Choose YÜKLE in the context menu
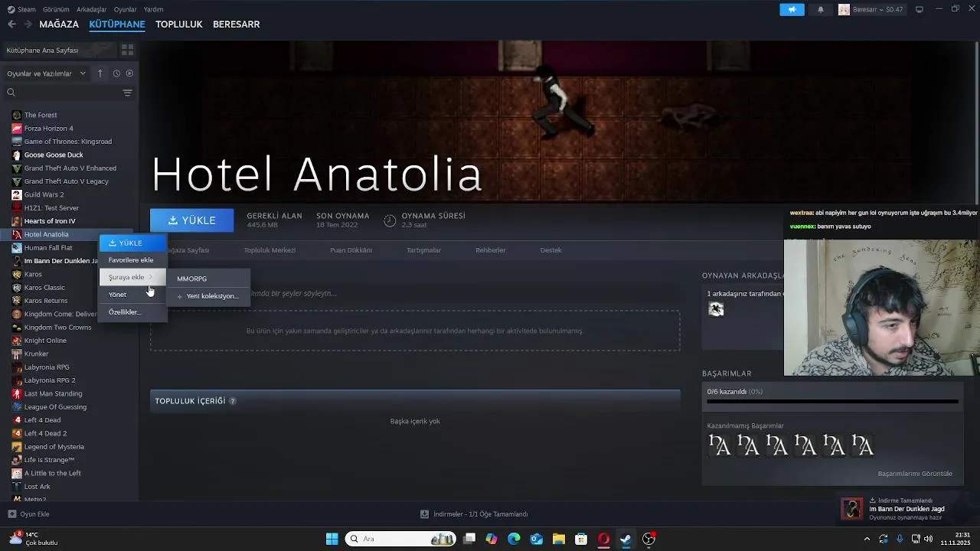980x551 pixels. pyautogui.click(x=132, y=243)
